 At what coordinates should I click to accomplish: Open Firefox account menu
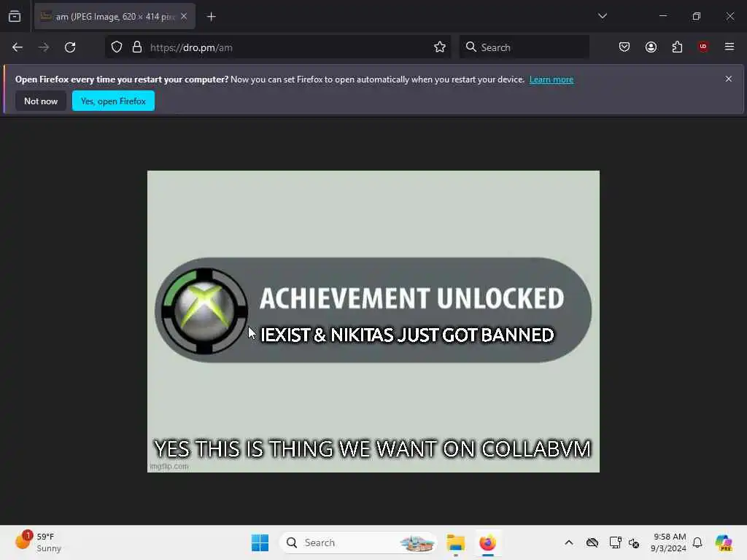[x=651, y=47]
